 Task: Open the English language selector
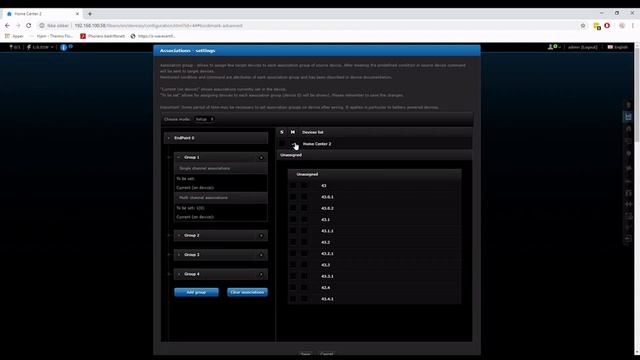(x=618, y=47)
